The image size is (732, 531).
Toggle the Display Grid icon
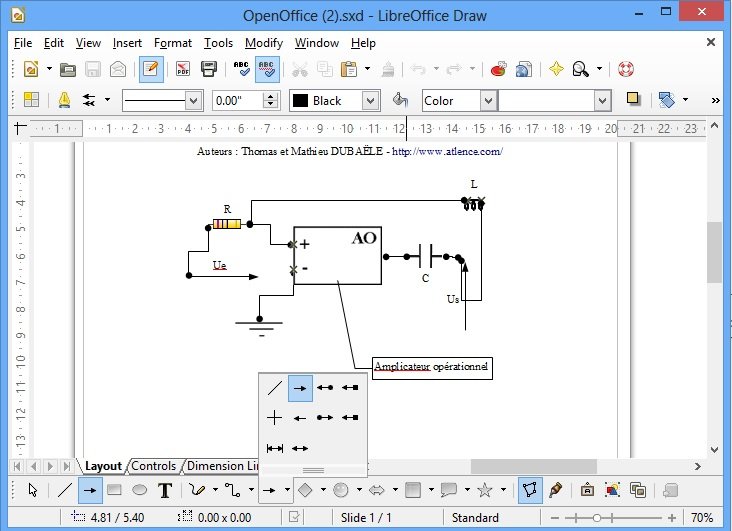pyautogui.click(x=31, y=99)
